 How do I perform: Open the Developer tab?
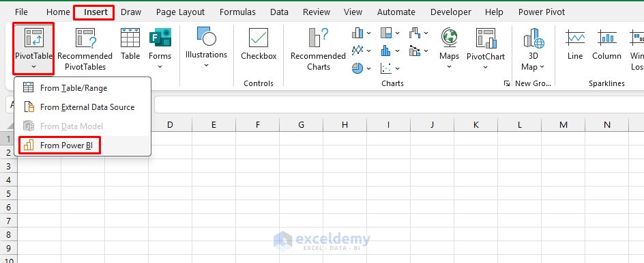tap(450, 12)
